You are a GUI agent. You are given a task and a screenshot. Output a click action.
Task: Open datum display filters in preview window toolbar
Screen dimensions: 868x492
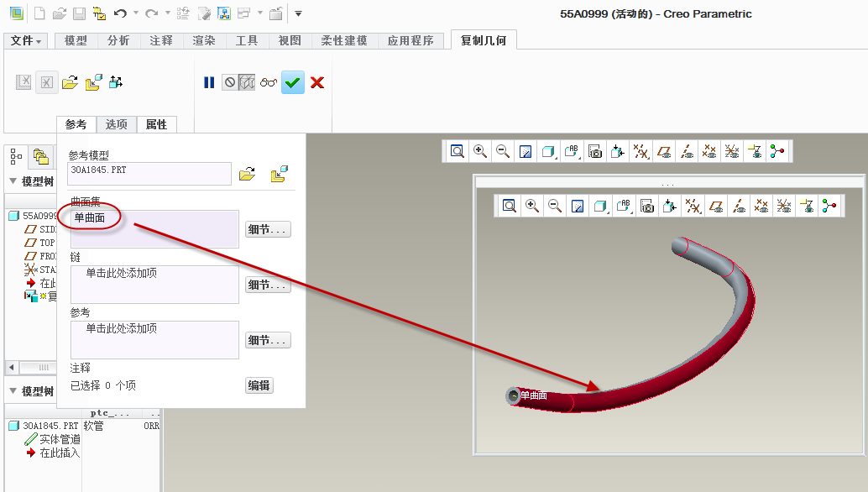[x=692, y=206]
